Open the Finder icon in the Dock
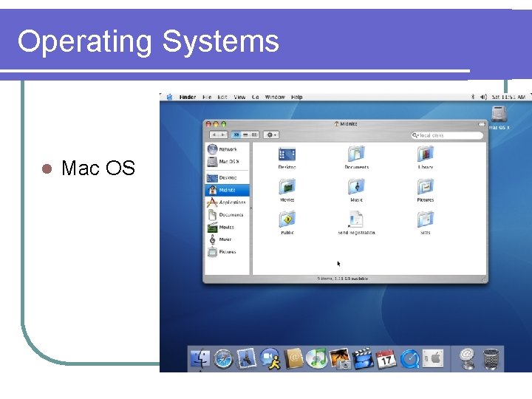This screenshot has width=532, height=399. [200, 359]
